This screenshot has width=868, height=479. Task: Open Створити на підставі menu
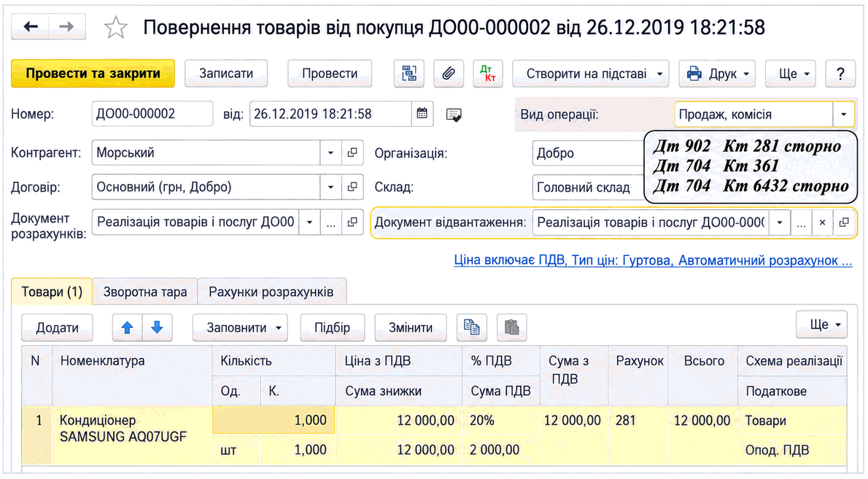590,74
